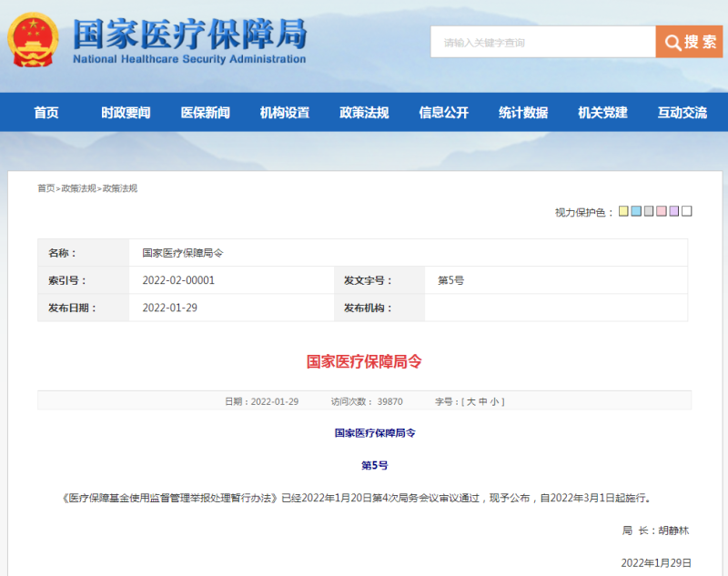Open the 政策法规 navigation menu
This screenshot has height=576, width=728.
pos(364,113)
